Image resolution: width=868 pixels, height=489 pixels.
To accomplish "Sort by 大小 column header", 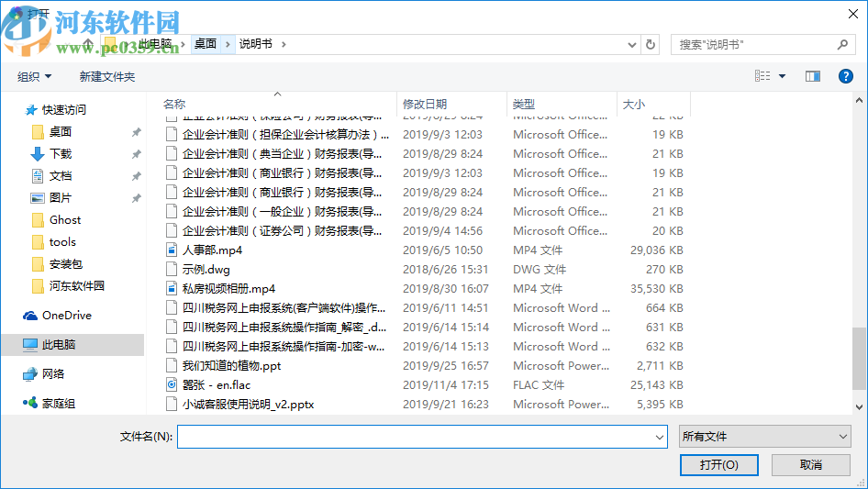I will click(x=634, y=104).
